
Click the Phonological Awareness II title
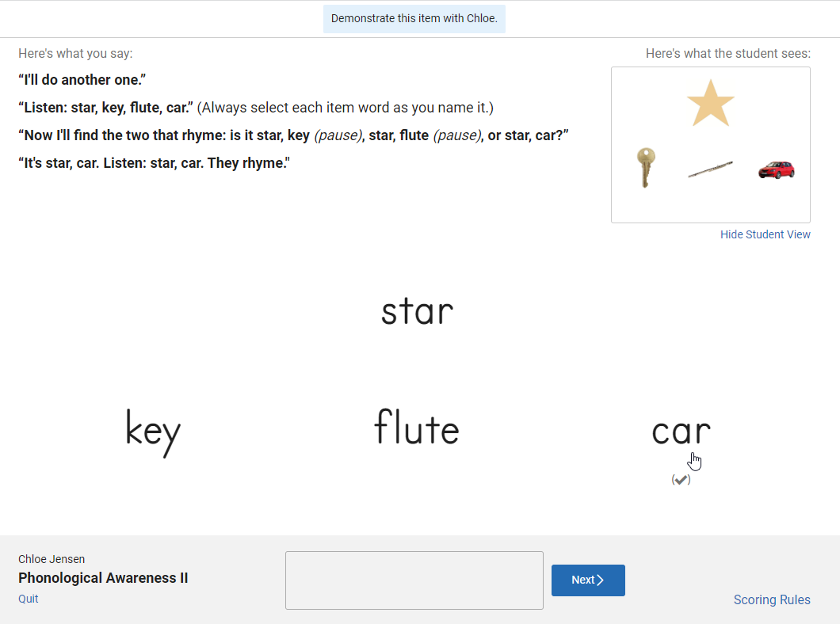[x=103, y=578]
